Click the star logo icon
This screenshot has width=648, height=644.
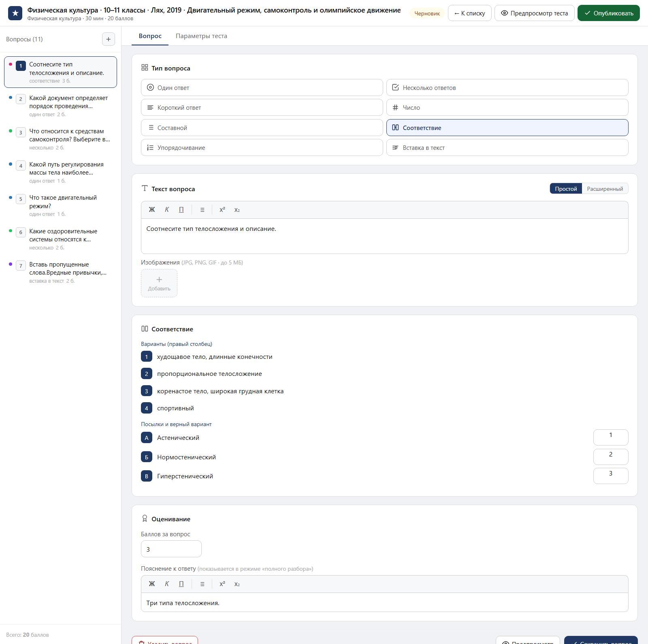pyautogui.click(x=15, y=13)
